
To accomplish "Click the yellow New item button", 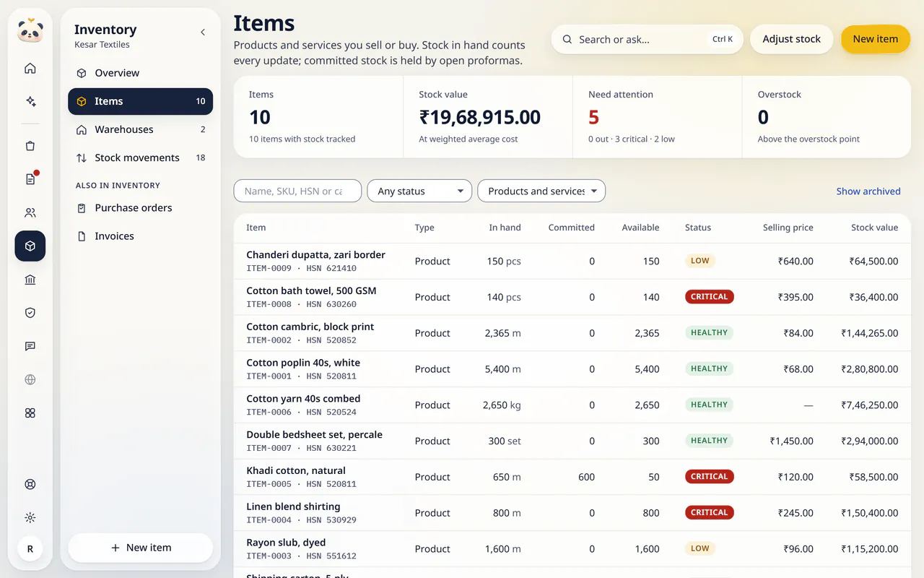I will (x=876, y=39).
